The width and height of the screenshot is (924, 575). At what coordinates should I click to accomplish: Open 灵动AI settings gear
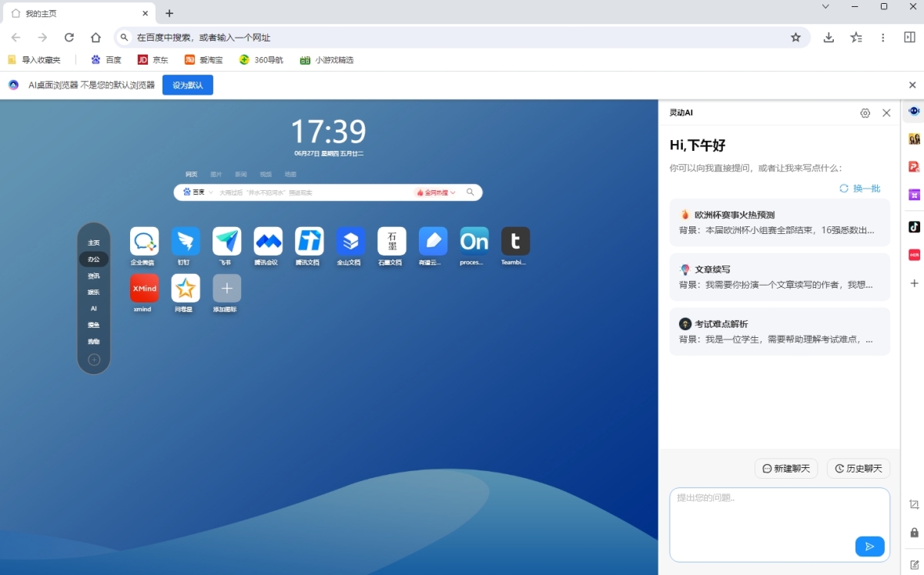[865, 113]
